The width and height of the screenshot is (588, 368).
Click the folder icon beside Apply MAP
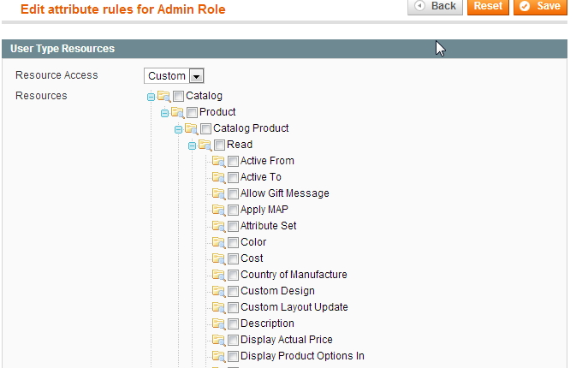click(218, 210)
